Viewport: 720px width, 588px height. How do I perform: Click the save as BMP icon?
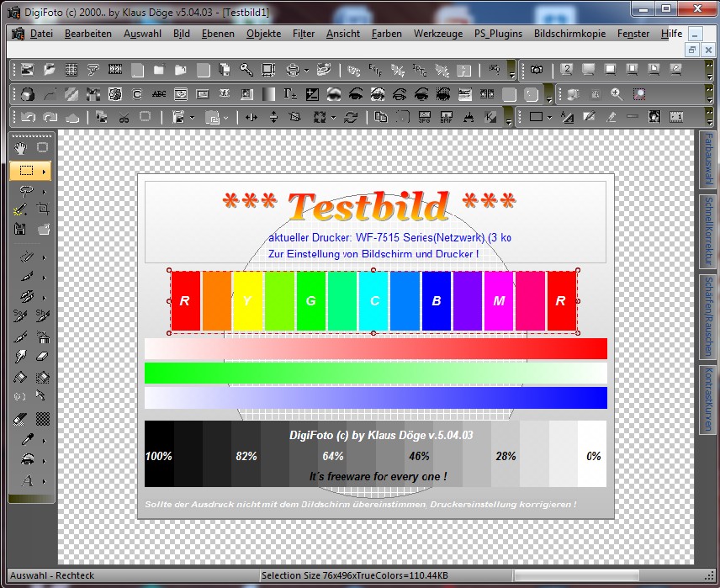click(447, 118)
